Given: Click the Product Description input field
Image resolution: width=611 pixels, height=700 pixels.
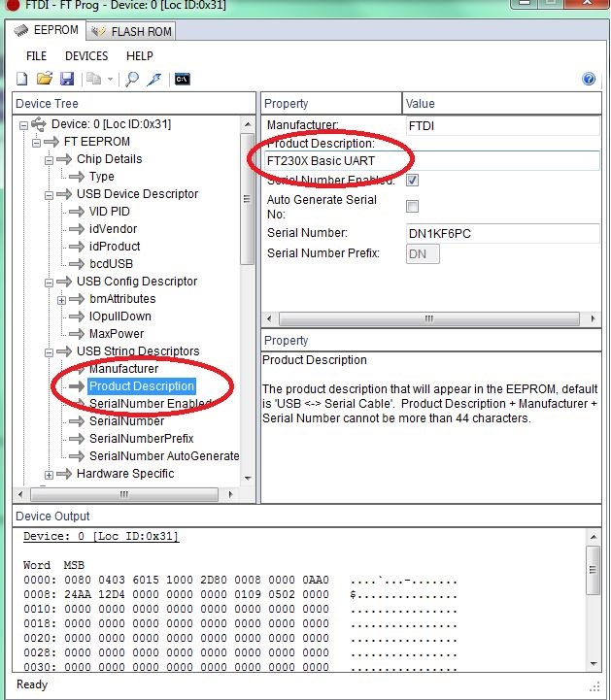Looking at the screenshot, I should coord(432,161).
